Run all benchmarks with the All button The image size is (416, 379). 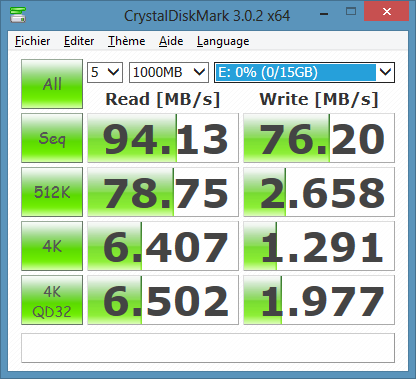pos(52,84)
